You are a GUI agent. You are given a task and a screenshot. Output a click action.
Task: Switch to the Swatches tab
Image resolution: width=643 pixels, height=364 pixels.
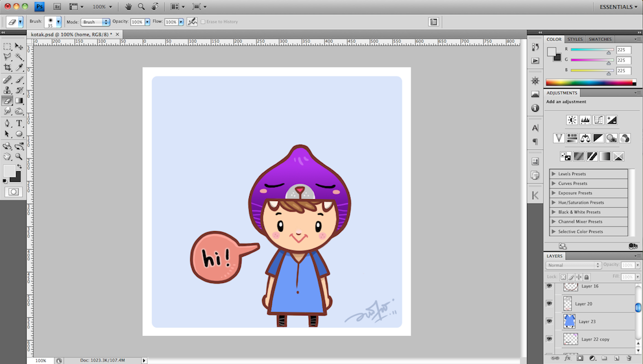600,40
